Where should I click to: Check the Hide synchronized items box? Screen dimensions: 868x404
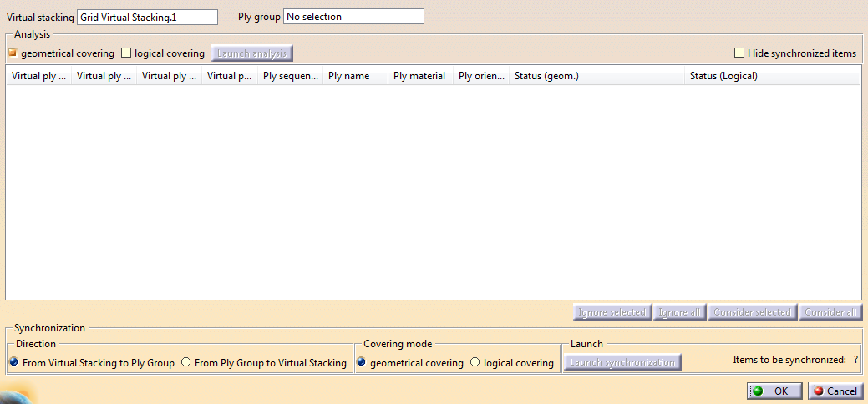739,53
